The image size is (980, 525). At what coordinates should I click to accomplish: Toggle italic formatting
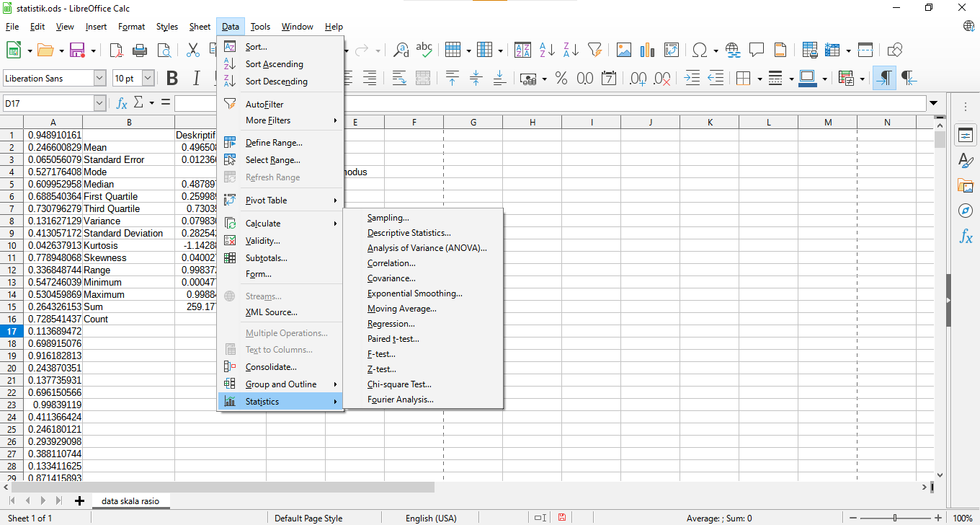(x=195, y=77)
